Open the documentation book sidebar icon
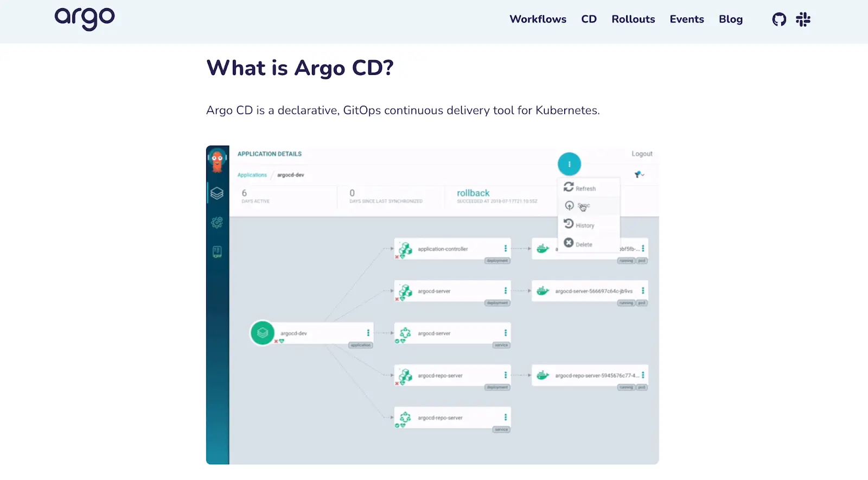Image resolution: width=868 pixels, height=480 pixels. pos(217,251)
